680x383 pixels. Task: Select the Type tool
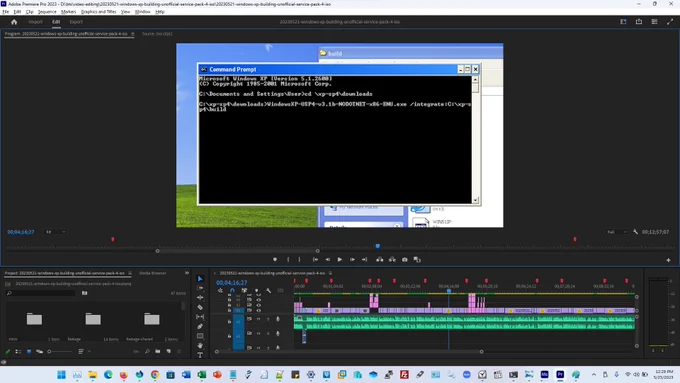200,355
